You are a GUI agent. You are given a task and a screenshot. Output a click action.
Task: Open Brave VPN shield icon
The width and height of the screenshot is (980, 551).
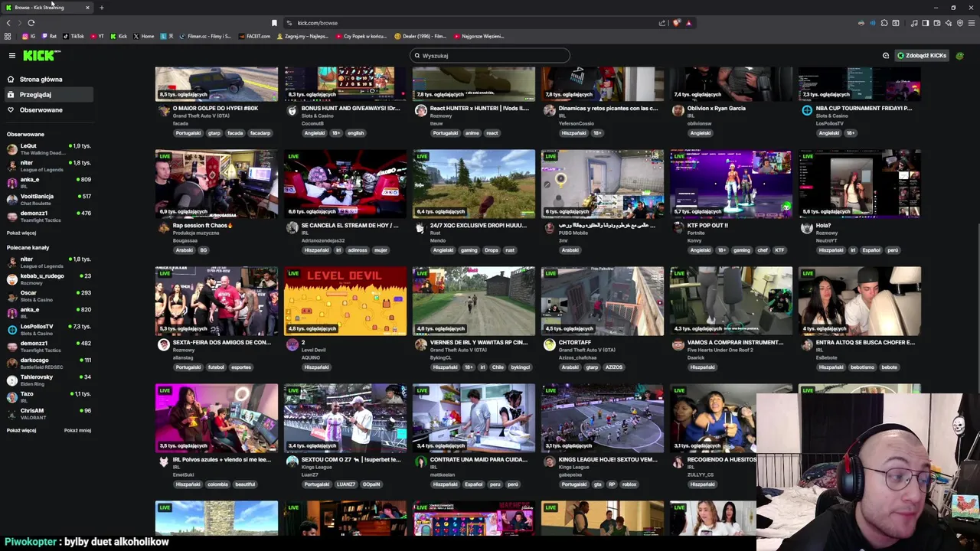pos(960,23)
